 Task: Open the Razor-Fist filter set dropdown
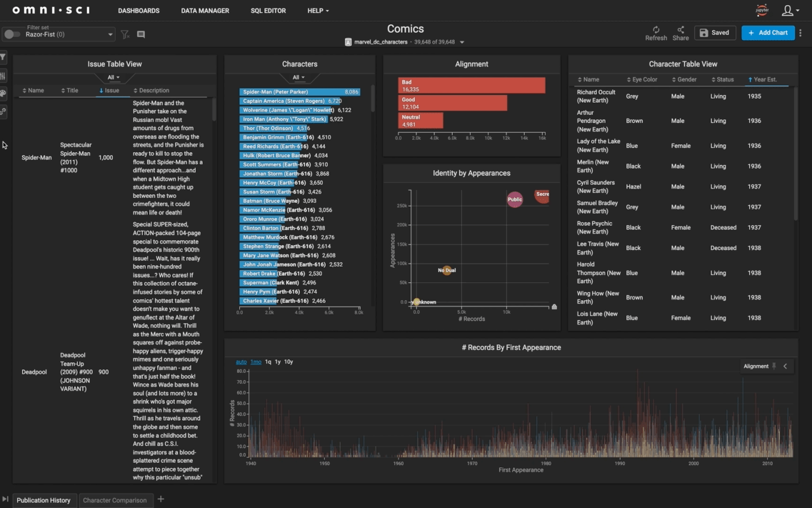[69, 34]
